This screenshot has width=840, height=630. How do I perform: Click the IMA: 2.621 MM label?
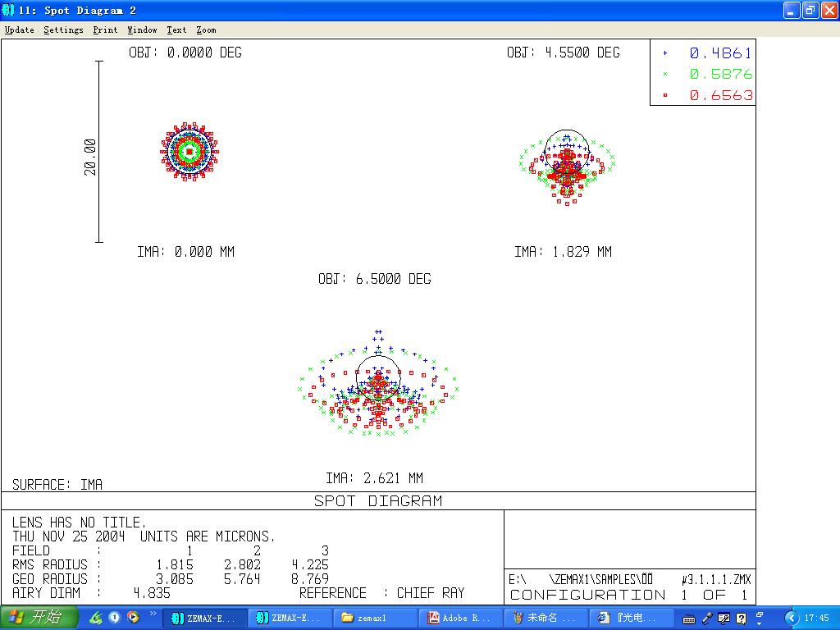click(x=374, y=478)
